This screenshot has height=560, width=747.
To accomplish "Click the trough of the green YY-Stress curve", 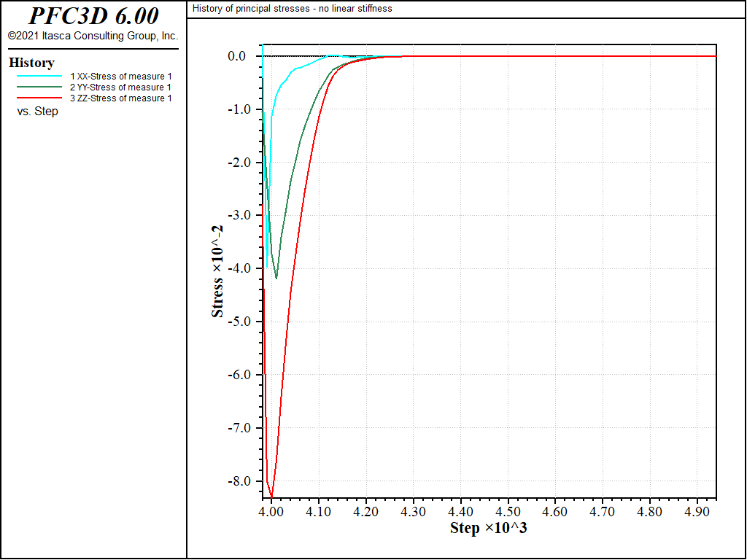I will 276,278.
